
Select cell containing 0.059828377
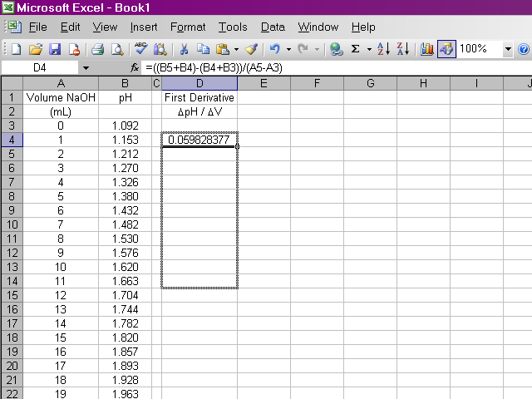click(199, 140)
